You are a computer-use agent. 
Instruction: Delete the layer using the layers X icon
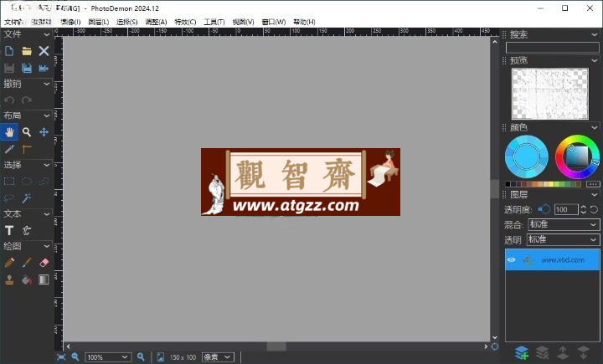tap(542, 352)
